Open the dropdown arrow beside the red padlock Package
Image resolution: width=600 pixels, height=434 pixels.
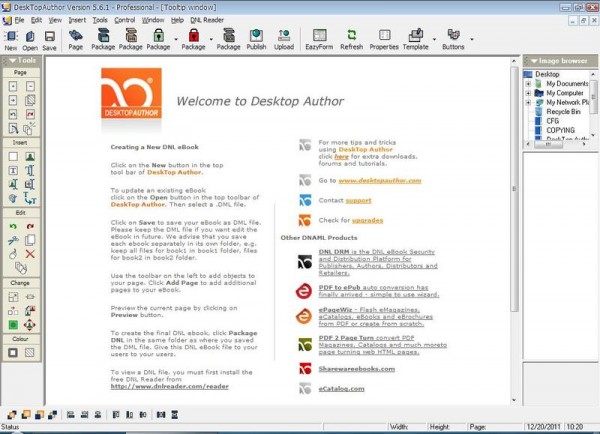(x=211, y=39)
